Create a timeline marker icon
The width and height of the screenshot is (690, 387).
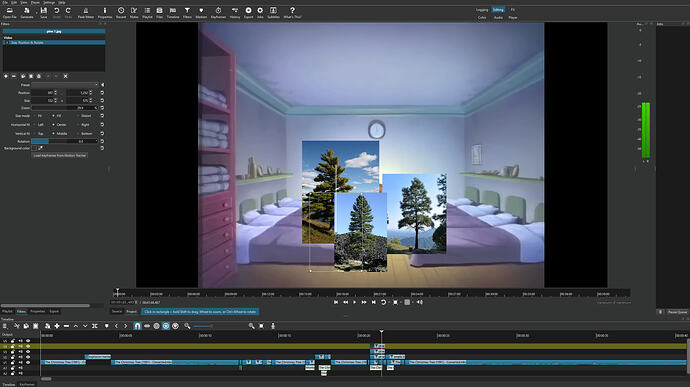click(106, 326)
